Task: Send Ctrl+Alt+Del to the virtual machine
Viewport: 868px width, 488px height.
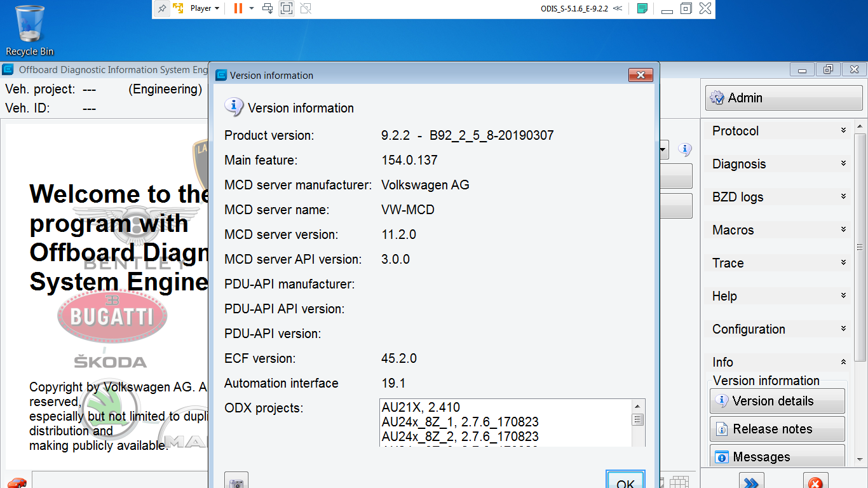Action: pyautogui.click(x=268, y=8)
